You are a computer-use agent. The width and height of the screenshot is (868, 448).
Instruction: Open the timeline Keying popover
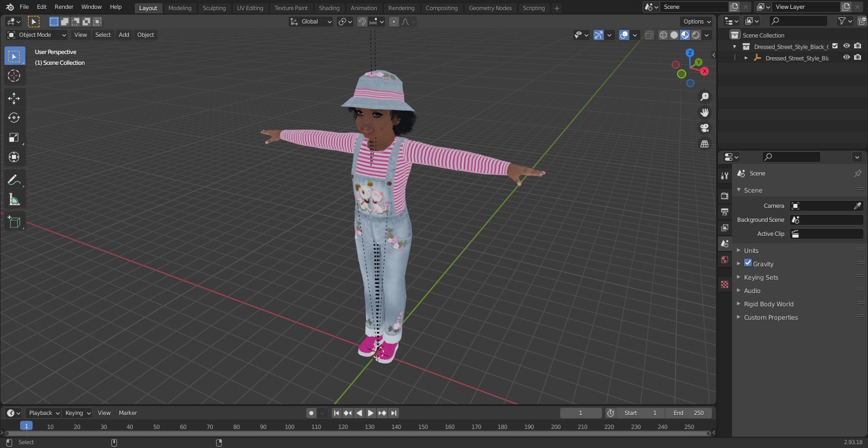point(78,413)
